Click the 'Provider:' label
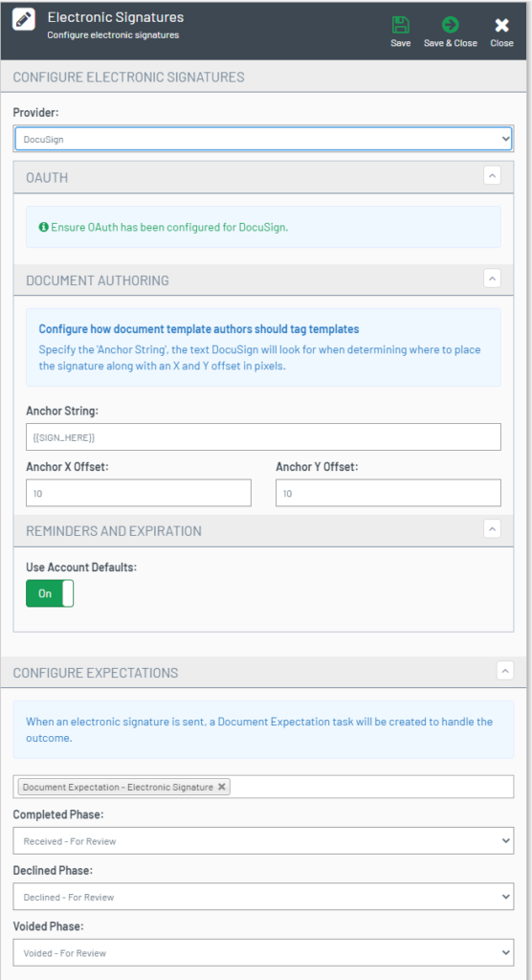The width and height of the screenshot is (532, 980). click(x=35, y=113)
